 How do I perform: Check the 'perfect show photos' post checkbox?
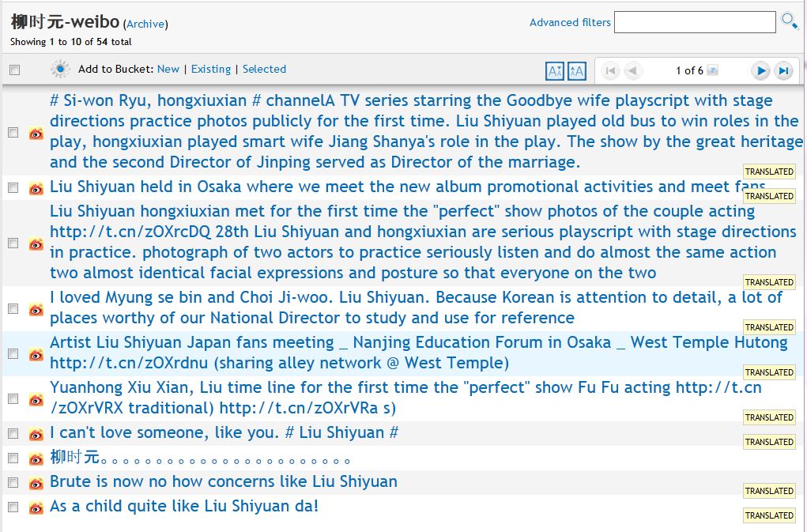[x=13, y=243]
